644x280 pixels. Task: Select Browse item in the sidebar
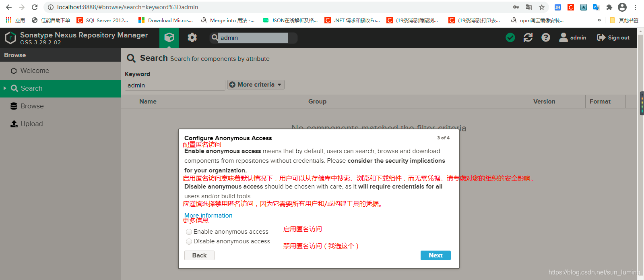click(60, 106)
